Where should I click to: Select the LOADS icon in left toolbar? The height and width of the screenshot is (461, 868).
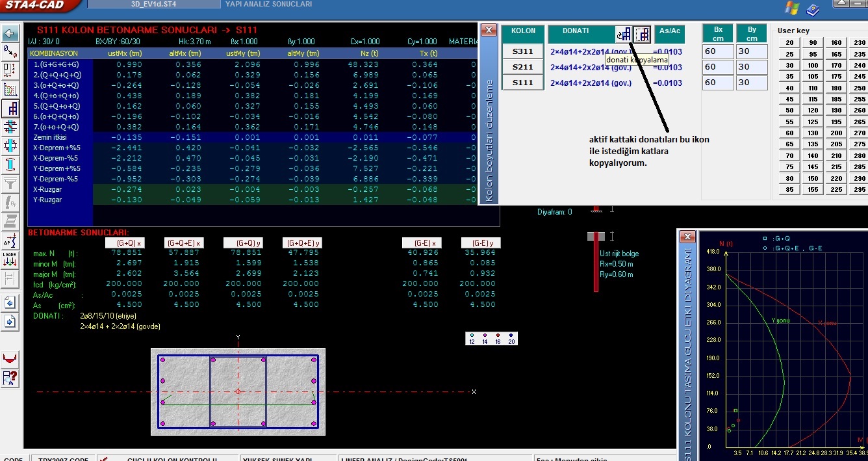point(10,259)
